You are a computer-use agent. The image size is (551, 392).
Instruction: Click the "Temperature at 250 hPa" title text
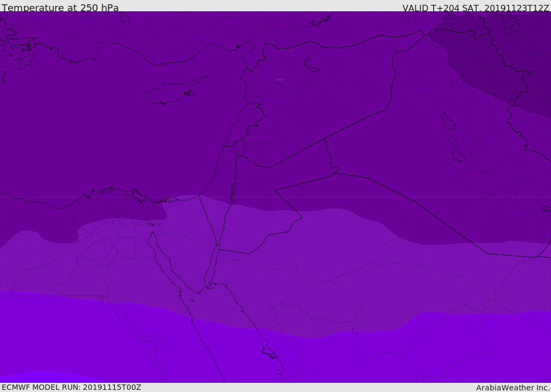[x=60, y=8]
